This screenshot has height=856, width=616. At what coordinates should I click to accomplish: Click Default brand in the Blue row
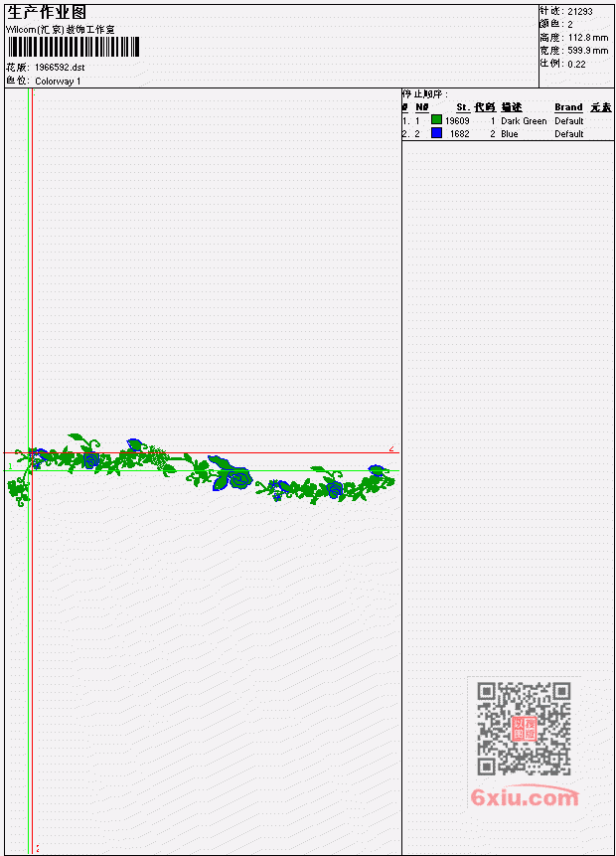click(569, 134)
